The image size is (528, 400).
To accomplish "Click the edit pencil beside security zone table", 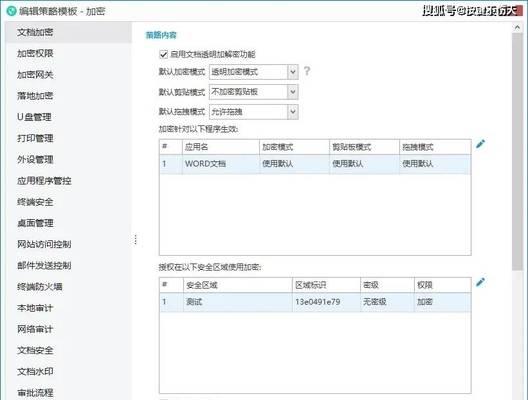I will tap(481, 282).
